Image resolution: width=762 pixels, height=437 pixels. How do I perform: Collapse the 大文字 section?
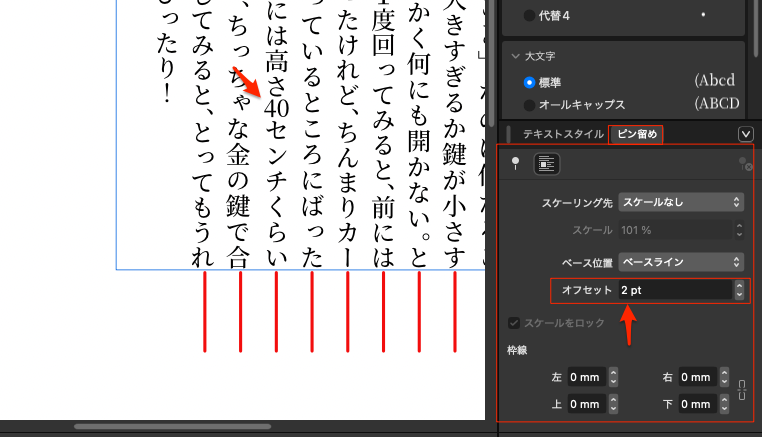pyautogui.click(x=516, y=57)
